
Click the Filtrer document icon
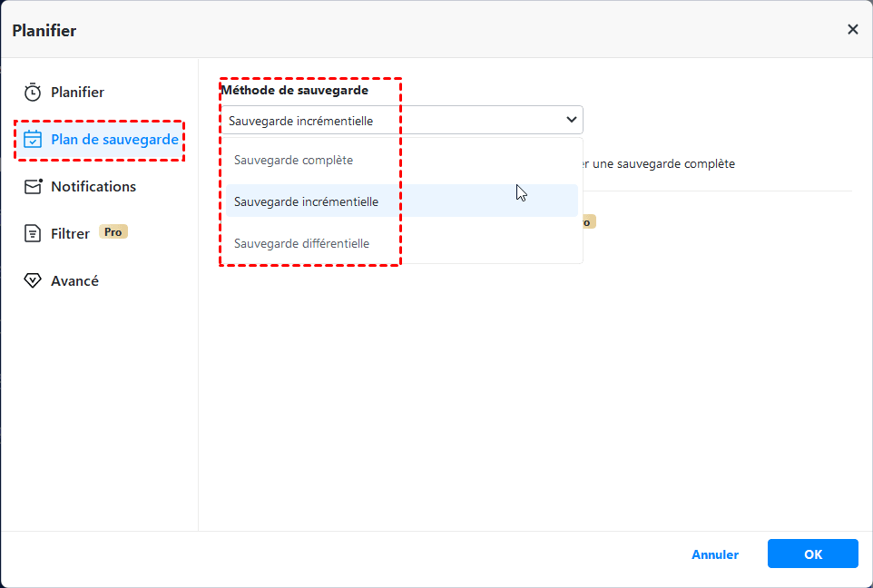click(x=33, y=234)
